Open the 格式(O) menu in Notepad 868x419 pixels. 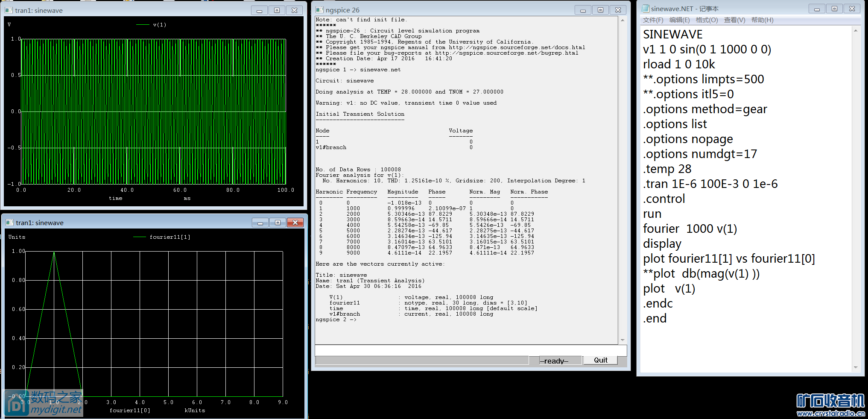[x=707, y=20]
